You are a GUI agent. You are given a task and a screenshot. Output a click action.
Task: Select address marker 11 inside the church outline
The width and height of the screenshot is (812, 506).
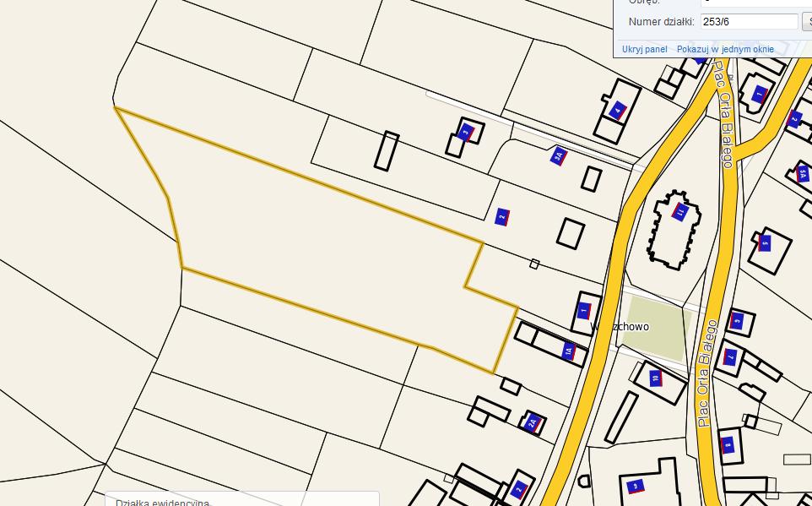click(680, 210)
